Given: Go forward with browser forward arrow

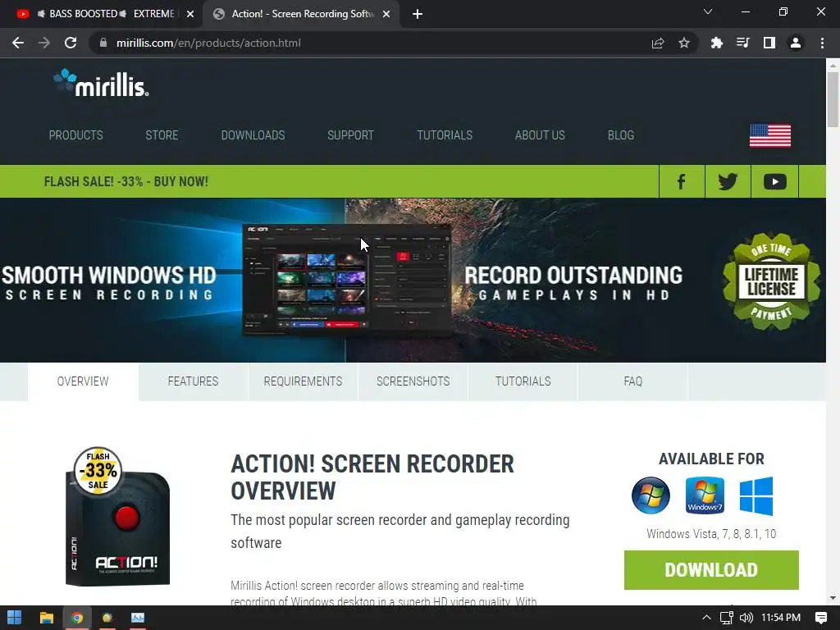Looking at the screenshot, I should (x=44, y=43).
